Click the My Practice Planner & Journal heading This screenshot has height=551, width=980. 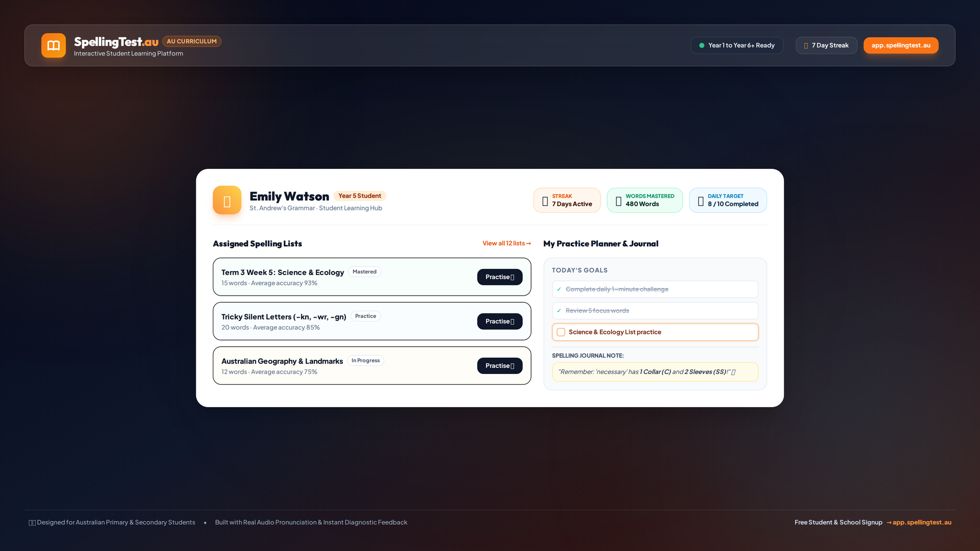[x=601, y=243]
